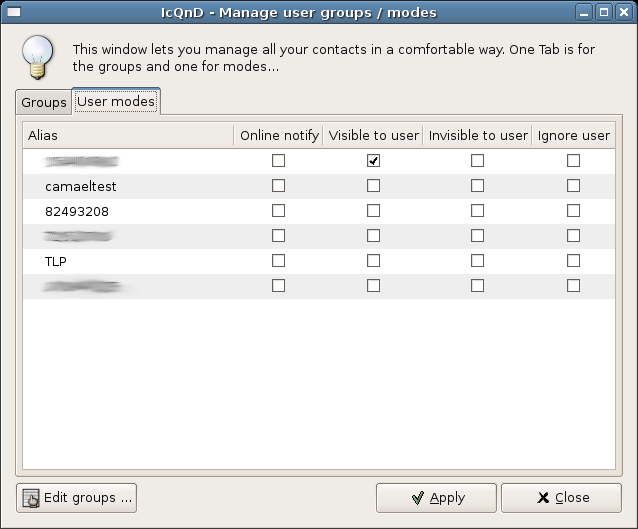Click the Ignore user column header

click(572, 135)
